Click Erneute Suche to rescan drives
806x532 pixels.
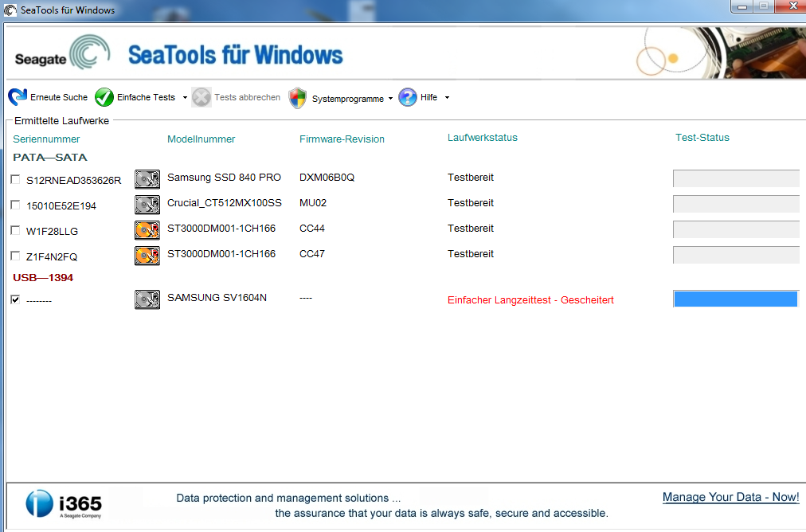(x=59, y=97)
